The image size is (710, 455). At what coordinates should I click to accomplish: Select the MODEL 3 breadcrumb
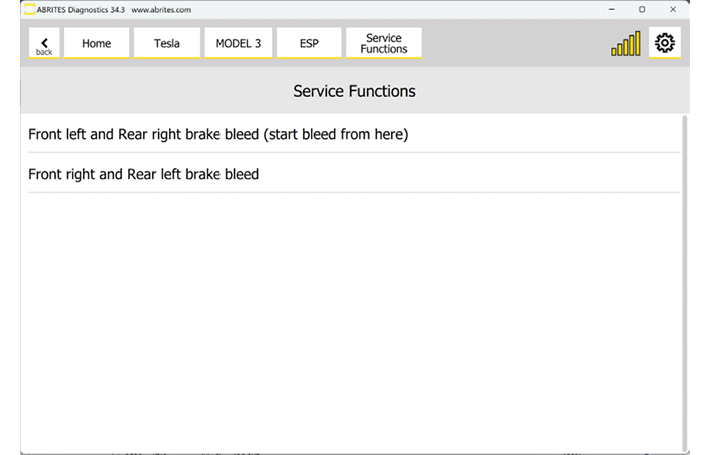coord(238,43)
